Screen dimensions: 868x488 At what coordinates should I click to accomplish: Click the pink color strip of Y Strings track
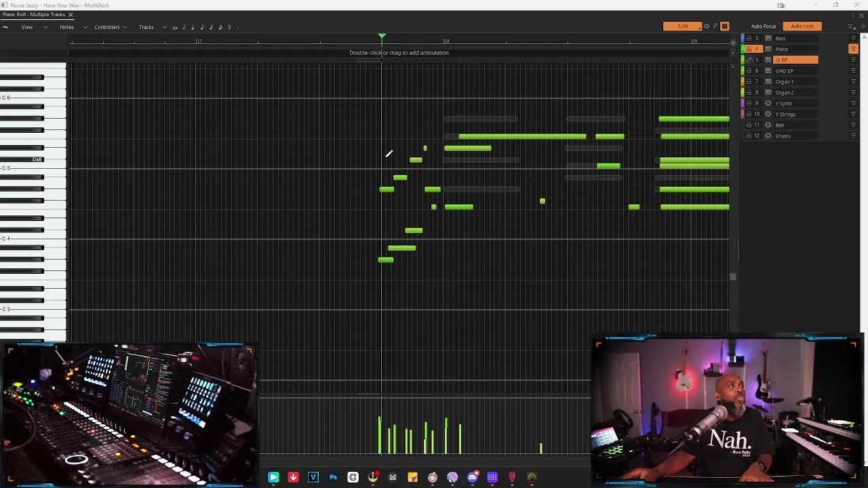(x=743, y=114)
